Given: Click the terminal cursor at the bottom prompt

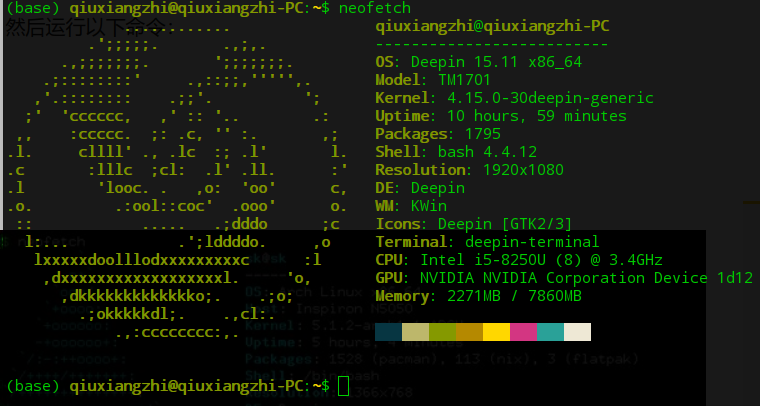Looking at the screenshot, I should pos(344,386).
